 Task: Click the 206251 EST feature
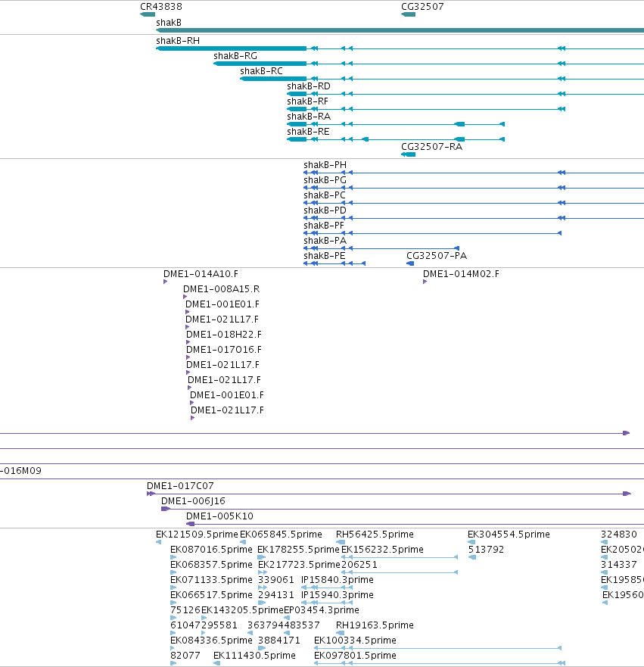[x=400, y=572]
